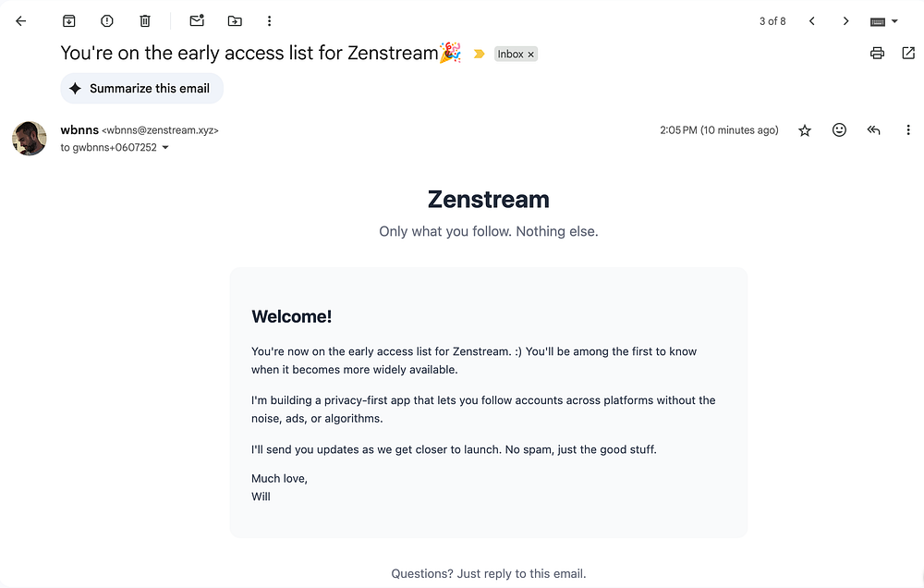Mark the email as unread

click(197, 20)
